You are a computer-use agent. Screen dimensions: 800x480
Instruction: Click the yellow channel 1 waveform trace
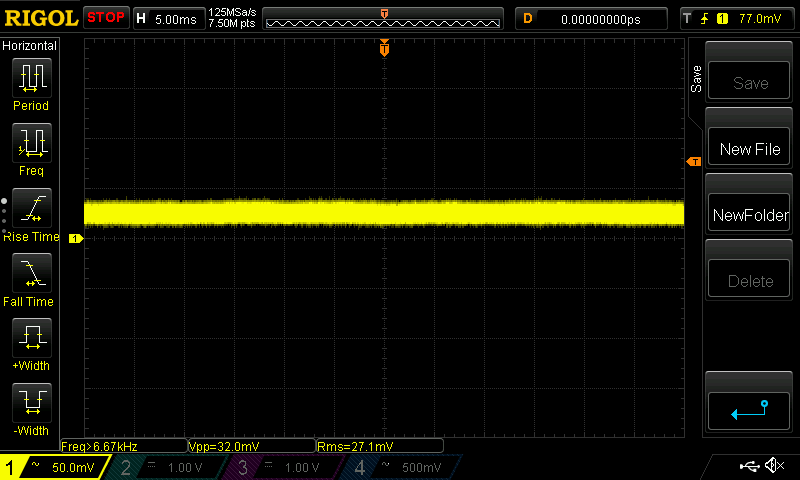click(x=384, y=213)
